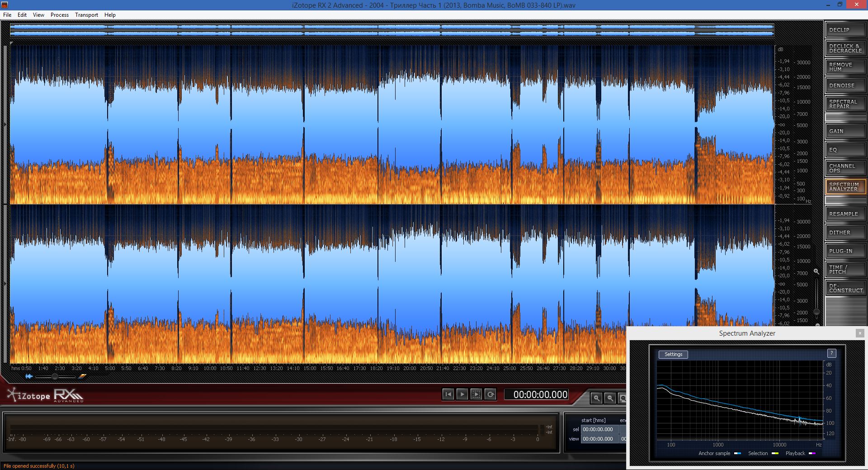Click the vertical frequency zoom-in magnifier
868x470 pixels.
[816, 271]
